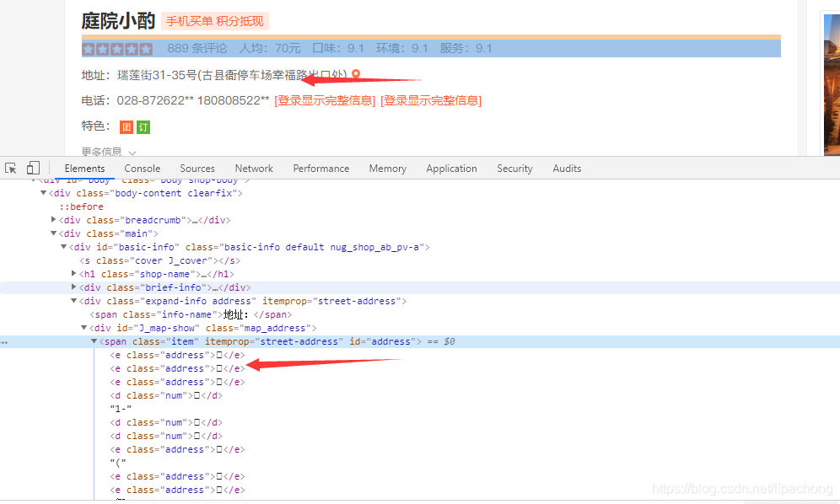Switch to the Security tab
The width and height of the screenshot is (840, 504).
514,169
